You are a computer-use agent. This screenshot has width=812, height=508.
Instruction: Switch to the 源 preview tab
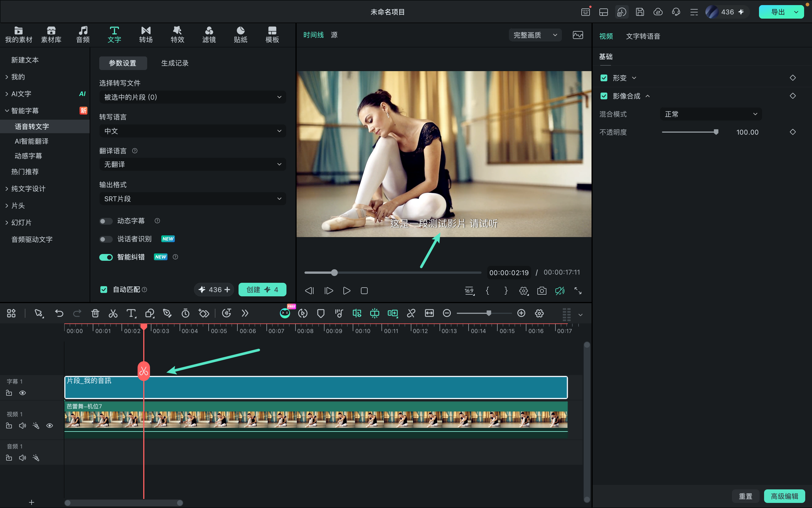tap(334, 35)
